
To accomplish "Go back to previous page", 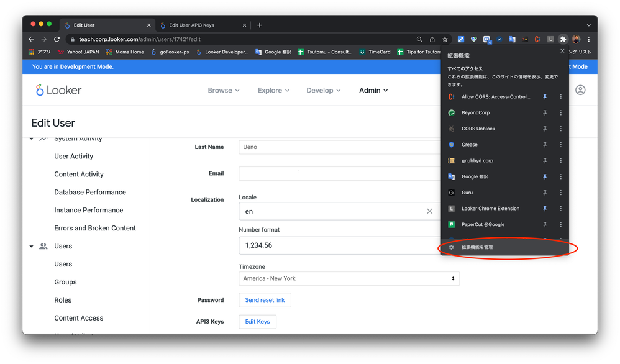I will [x=31, y=39].
